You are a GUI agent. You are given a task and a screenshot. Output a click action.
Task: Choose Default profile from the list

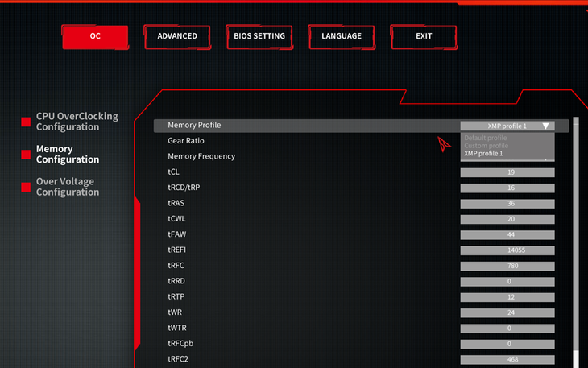pyautogui.click(x=486, y=138)
